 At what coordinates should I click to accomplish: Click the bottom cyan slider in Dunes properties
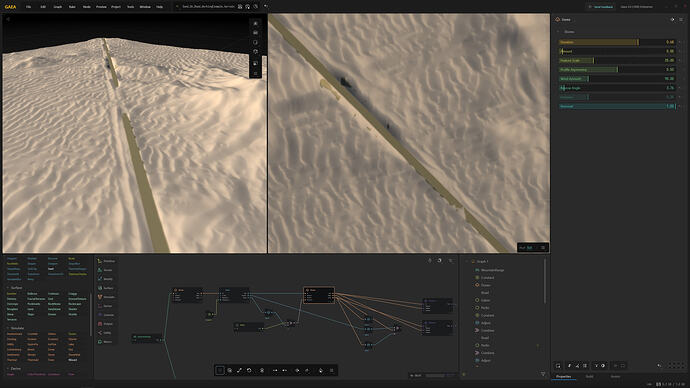(x=617, y=106)
